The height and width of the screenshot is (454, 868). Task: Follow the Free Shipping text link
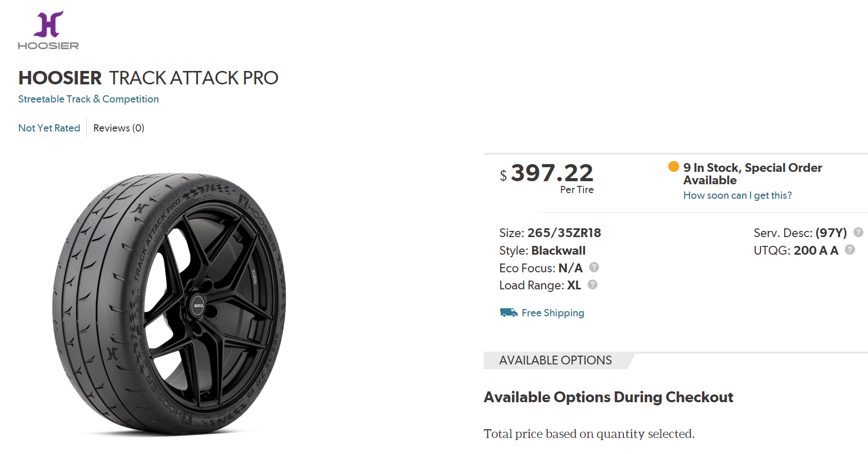[552, 313]
